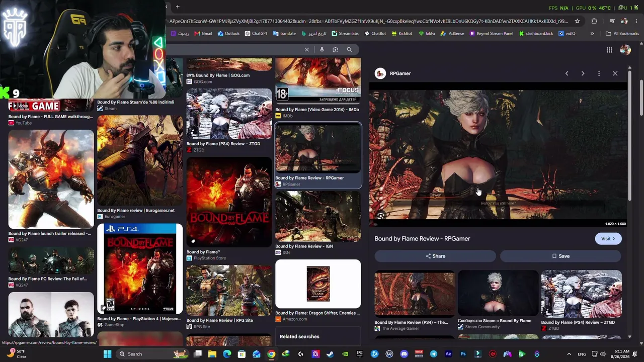
Task: Open the kikFa bookmark
Action: point(427,34)
